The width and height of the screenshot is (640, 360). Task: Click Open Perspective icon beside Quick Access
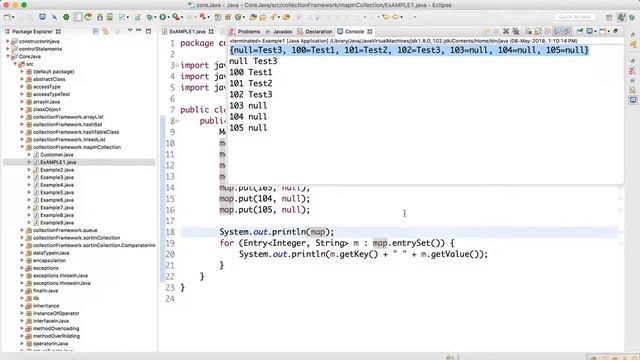tap(609, 17)
